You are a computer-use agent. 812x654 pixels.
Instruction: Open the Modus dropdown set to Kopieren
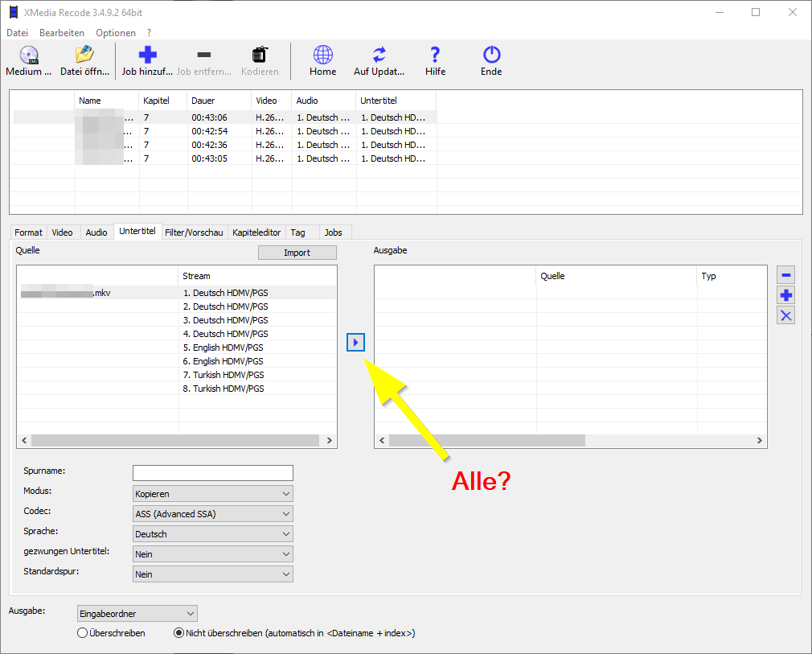(x=213, y=494)
